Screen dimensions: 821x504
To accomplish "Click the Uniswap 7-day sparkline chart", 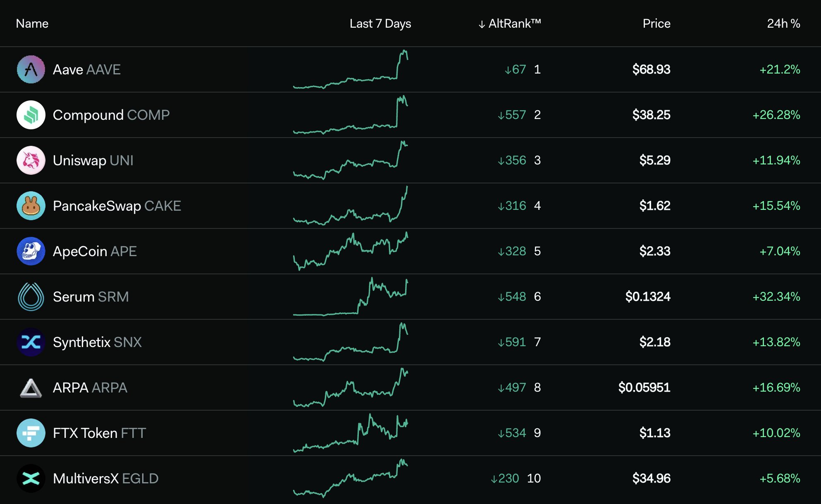I will pyautogui.click(x=351, y=160).
